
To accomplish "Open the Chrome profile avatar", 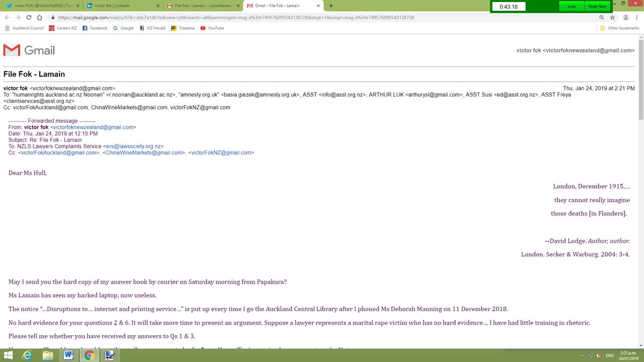I will 625,17.
